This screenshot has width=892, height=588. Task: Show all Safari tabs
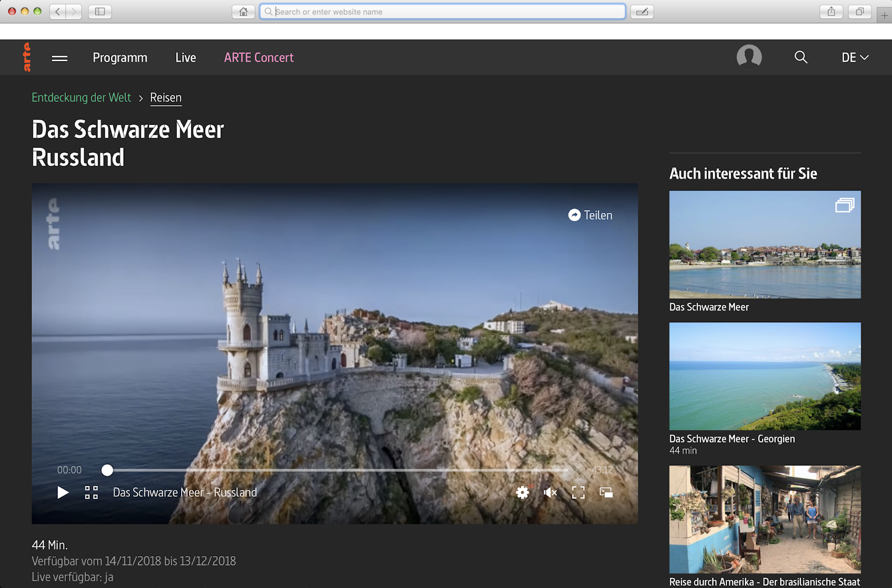coord(860,12)
